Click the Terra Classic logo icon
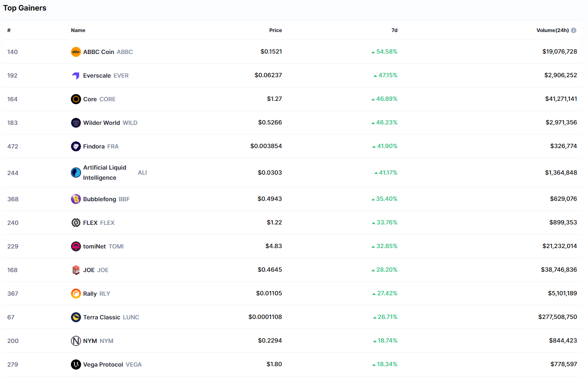Viewport: 588px width, 378px height. pos(76,317)
